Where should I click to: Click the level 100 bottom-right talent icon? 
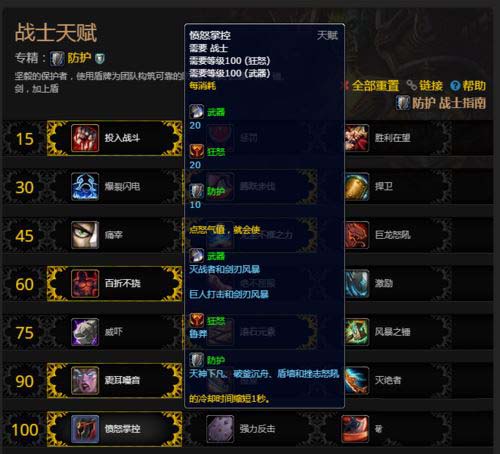pyautogui.click(x=355, y=429)
